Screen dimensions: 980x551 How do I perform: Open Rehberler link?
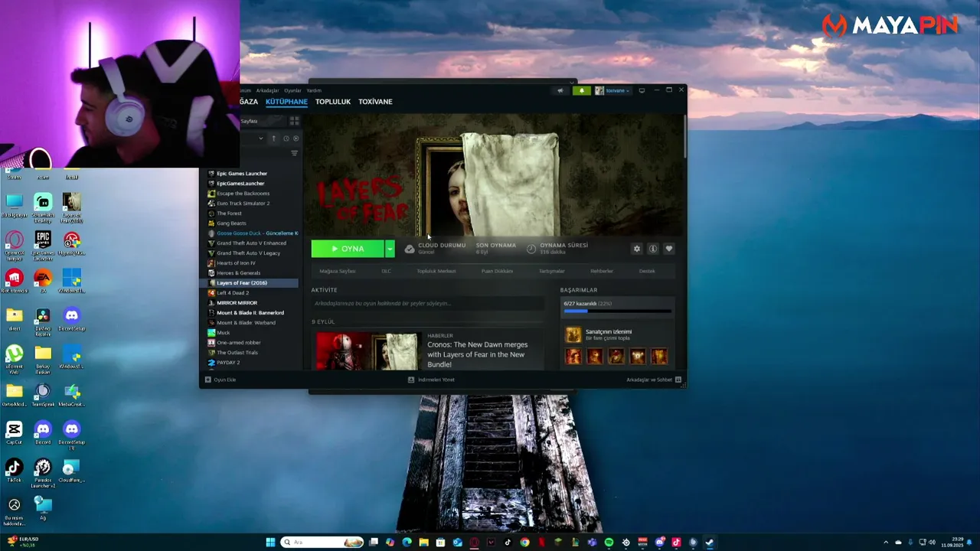click(602, 271)
